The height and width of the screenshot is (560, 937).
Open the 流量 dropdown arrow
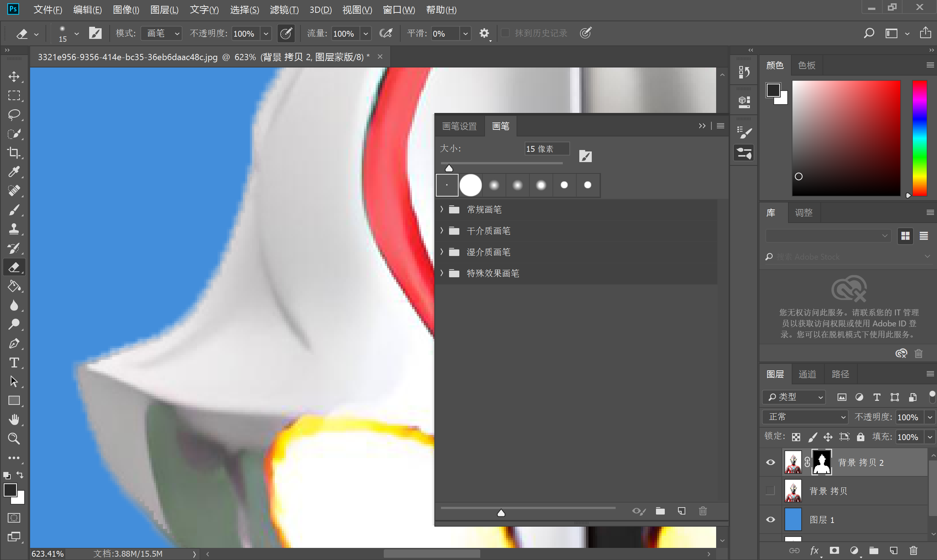click(365, 33)
